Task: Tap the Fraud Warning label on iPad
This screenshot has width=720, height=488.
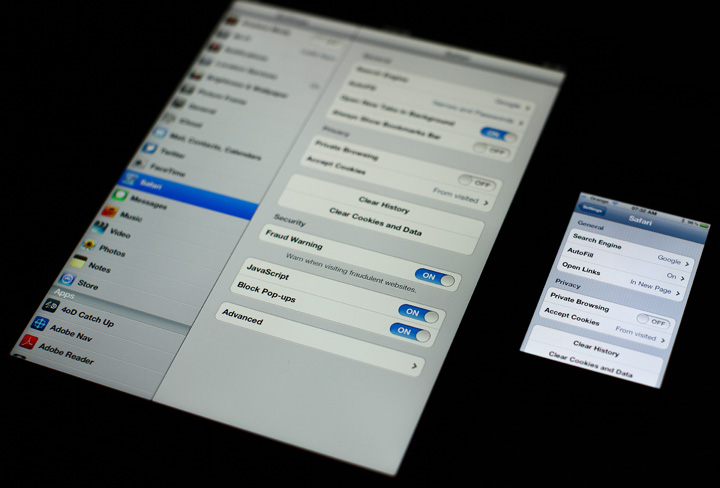Action: coord(293,240)
